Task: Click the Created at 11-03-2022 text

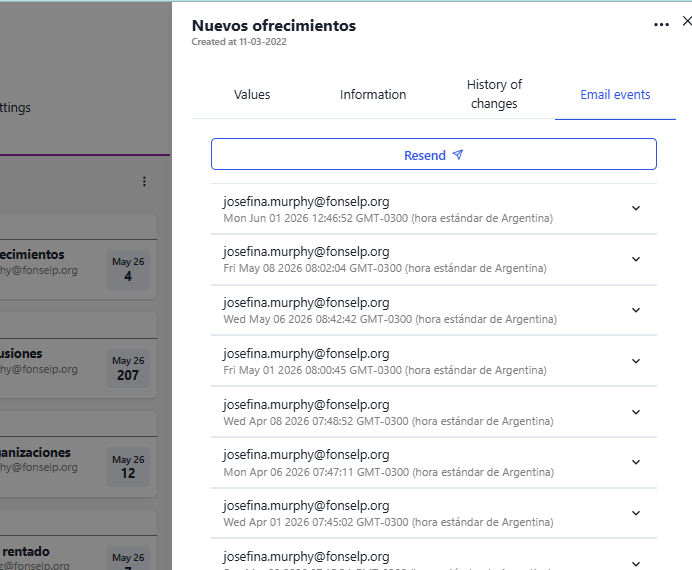Action: pyautogui.click(x=239, y=42)
